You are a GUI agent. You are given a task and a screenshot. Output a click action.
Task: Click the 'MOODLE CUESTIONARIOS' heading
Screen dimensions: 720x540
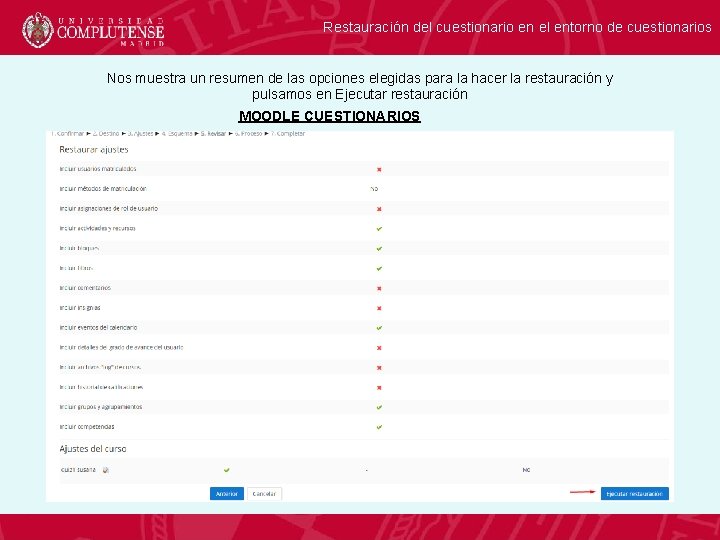[x=329, y=117]
